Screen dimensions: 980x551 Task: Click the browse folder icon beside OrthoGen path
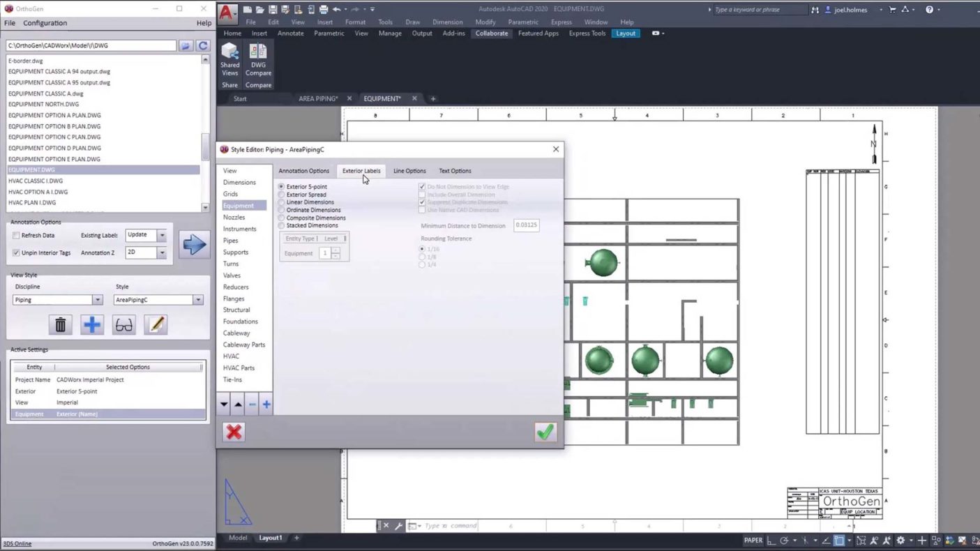(x=186, y=45)
